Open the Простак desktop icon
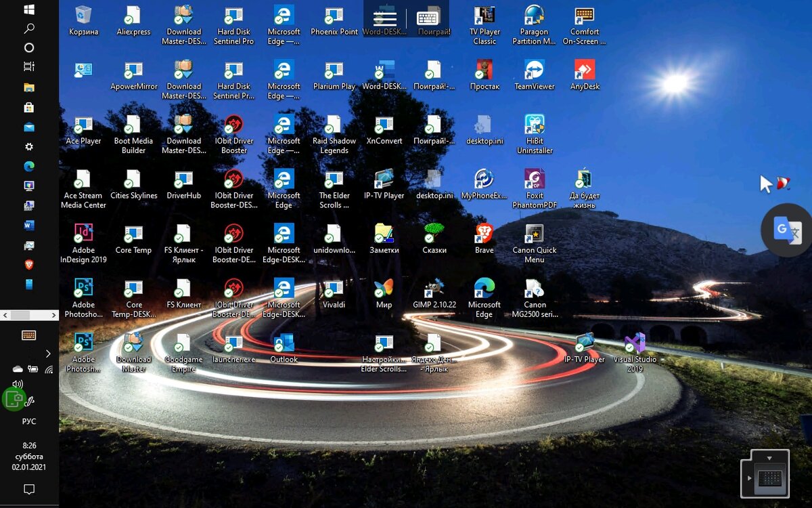This screenshot has height=508, width=812. [x=484, y=76]
